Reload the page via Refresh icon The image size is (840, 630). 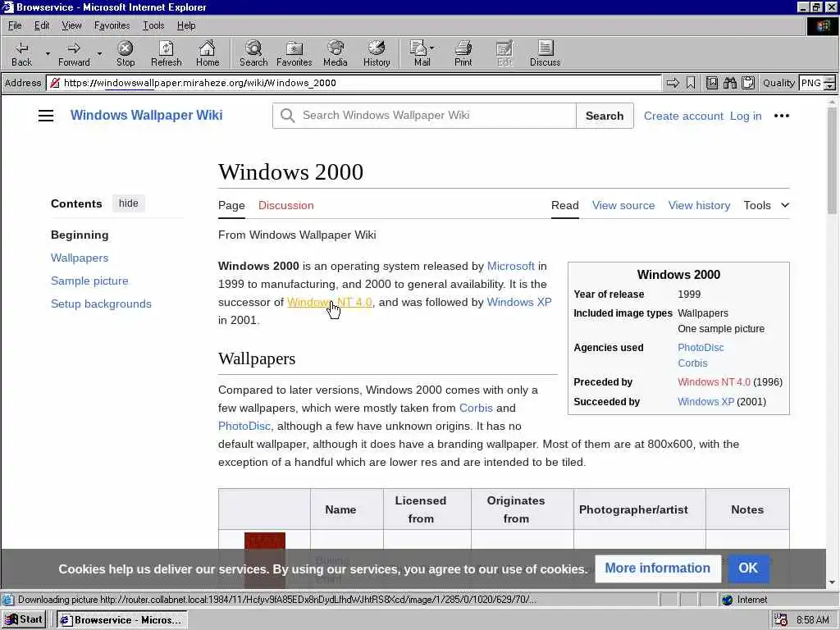[x=166, y=53]
